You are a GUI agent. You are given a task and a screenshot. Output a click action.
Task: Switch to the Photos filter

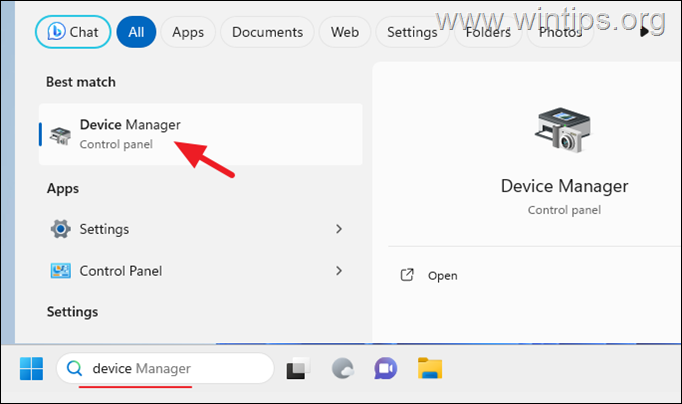coord(560,32)
